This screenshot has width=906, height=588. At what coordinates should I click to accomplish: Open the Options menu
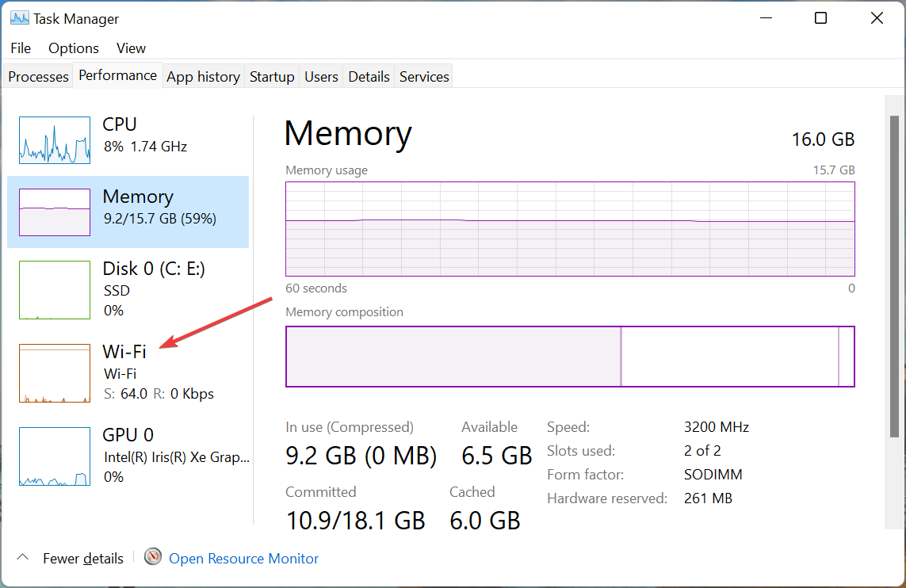(x=74, y=48)
